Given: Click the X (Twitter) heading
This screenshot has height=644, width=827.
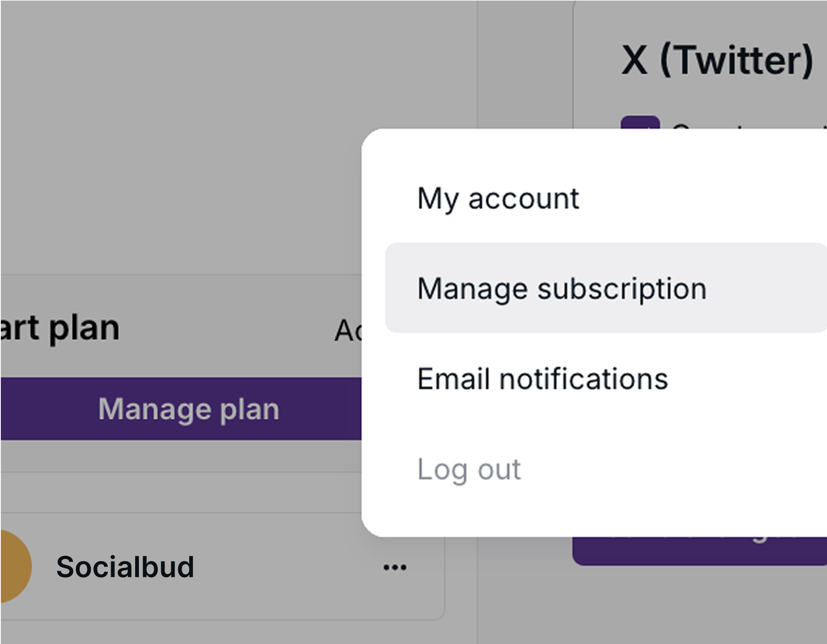Looking at the screenshot, I should [718, 61].
